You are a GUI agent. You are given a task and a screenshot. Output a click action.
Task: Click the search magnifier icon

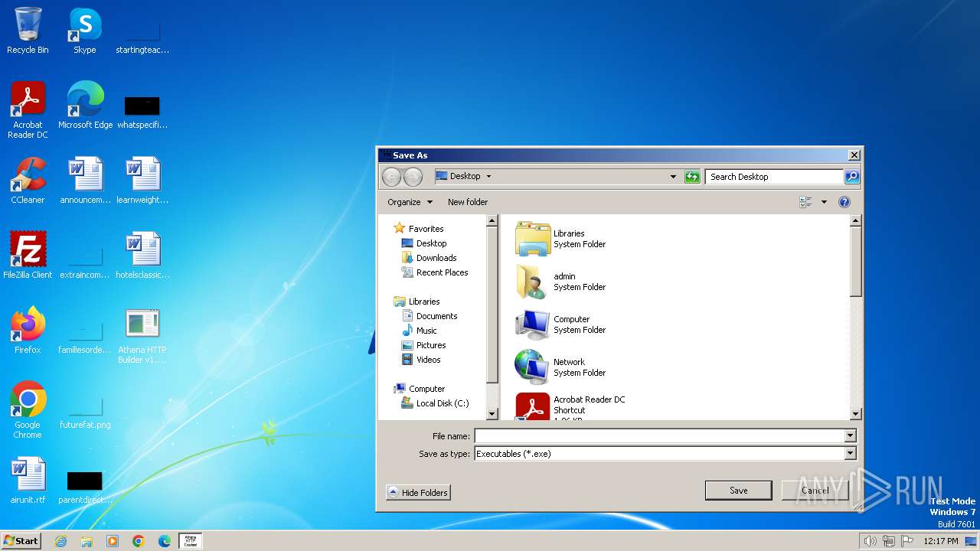[x=851, y=177]
